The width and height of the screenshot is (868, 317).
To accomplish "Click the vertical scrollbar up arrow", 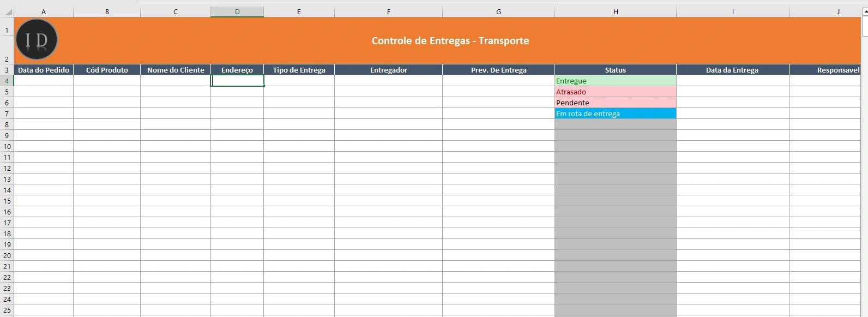I will click(865, 11).
